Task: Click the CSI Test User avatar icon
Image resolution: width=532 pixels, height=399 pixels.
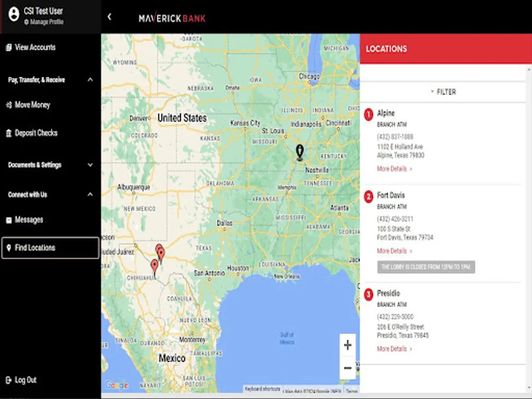Action: (x=13, y=14)
